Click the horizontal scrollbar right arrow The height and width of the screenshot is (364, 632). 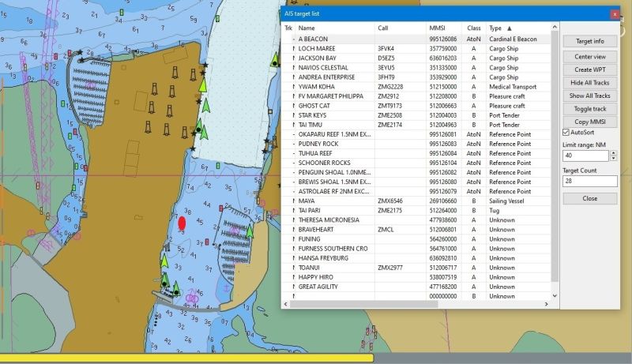pyautogui.click(x=547, y=305)
